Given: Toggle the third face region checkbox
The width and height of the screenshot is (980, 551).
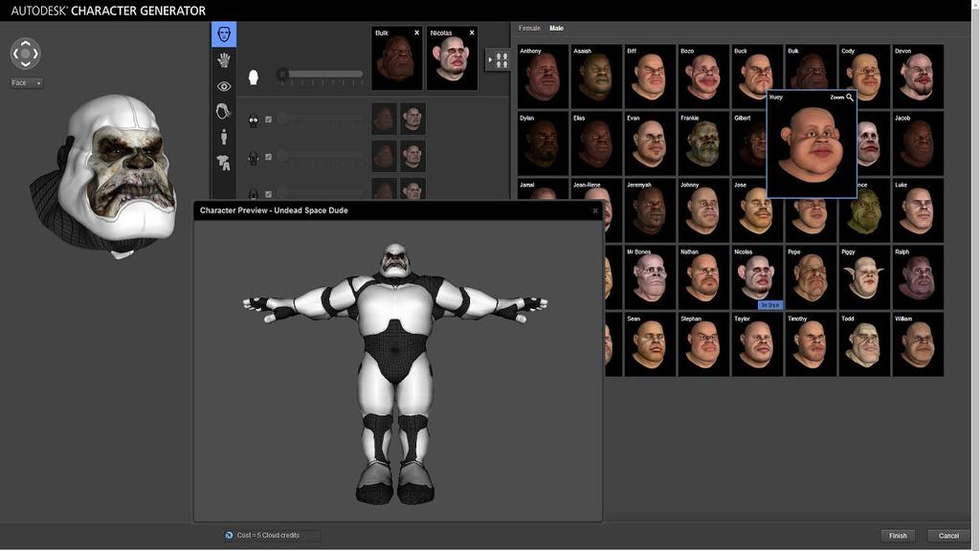Looking at the screenshot, I should pyautogui.click(x=269, y=194).
